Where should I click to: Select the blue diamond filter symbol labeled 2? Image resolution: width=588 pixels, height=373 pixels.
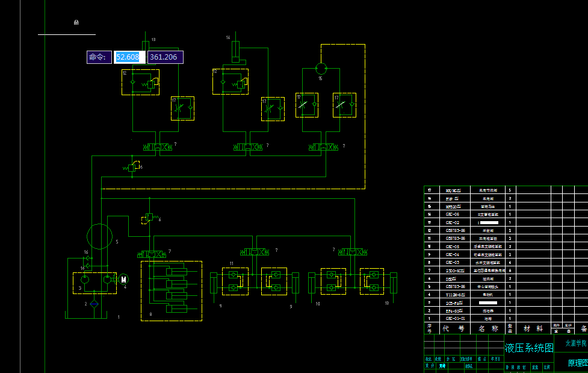(x=94, y=304)
